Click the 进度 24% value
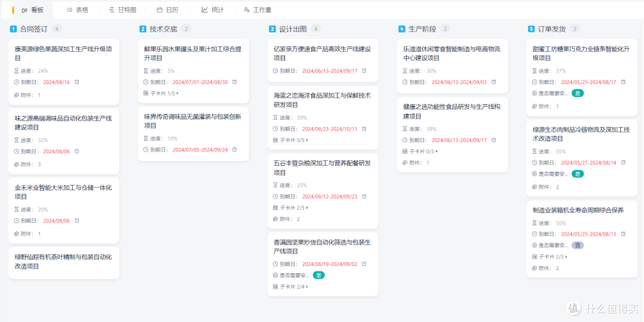644x322 pixels. tap(43, 71)
